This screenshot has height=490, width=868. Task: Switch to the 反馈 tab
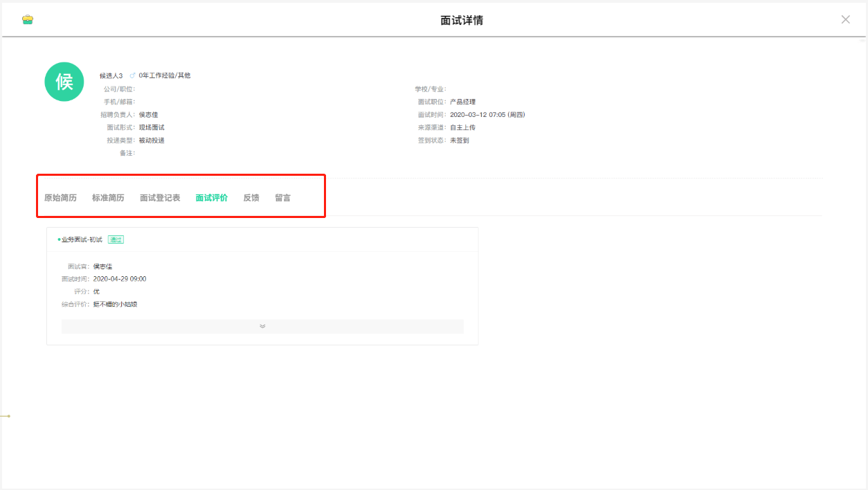[251, 198]
